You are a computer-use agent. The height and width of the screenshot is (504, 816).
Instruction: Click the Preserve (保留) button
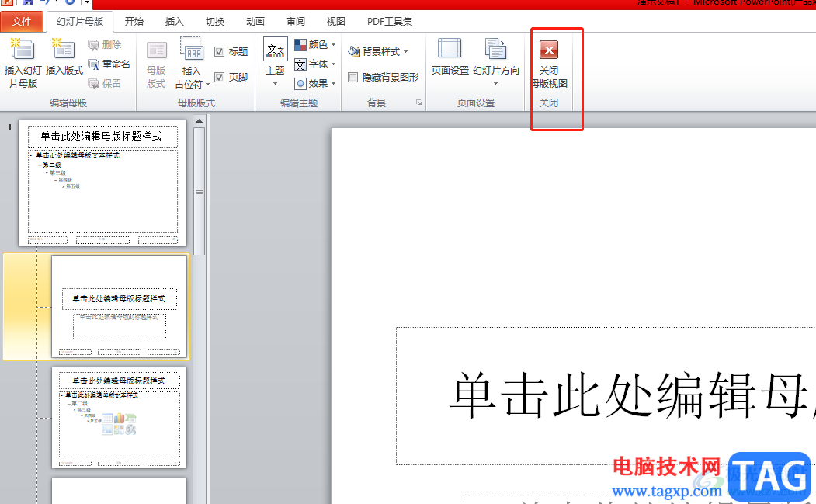pyautogui.click(x=105, y=83)
